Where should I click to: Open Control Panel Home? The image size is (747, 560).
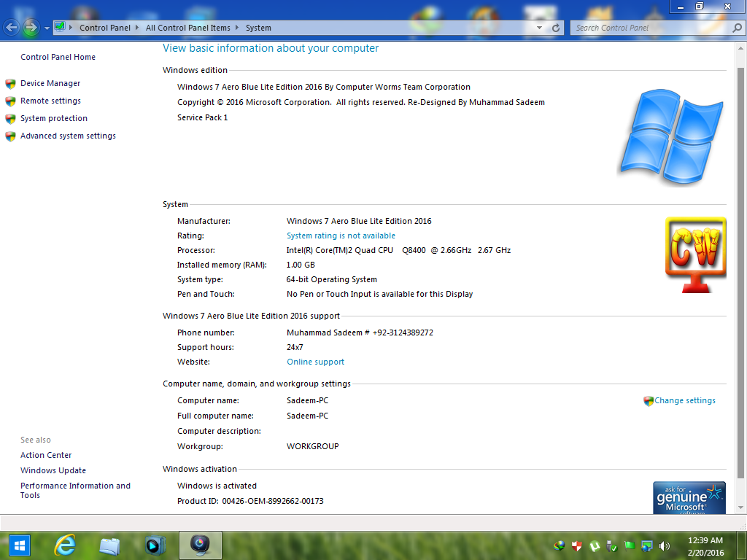click(58, 57)
